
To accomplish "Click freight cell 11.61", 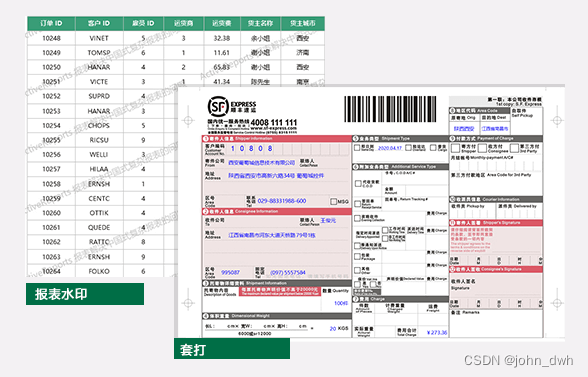I will 222,53.
